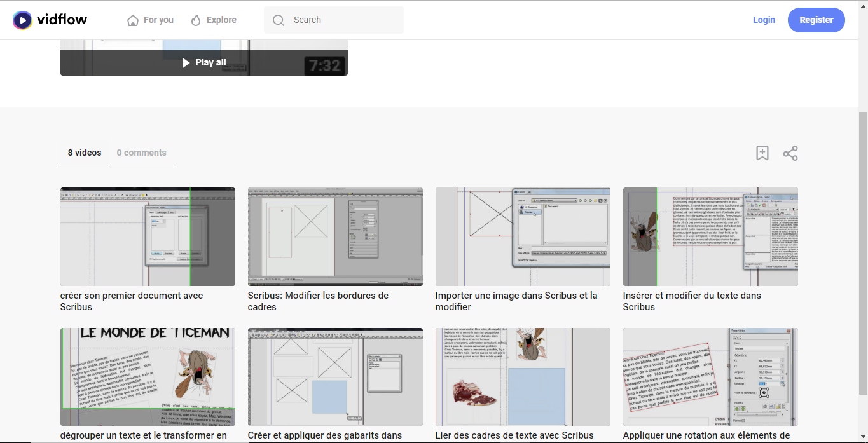Open thumbnail for Lier des cadres de texte
This screenshot has width=868, height=443.
pos(523,377)
